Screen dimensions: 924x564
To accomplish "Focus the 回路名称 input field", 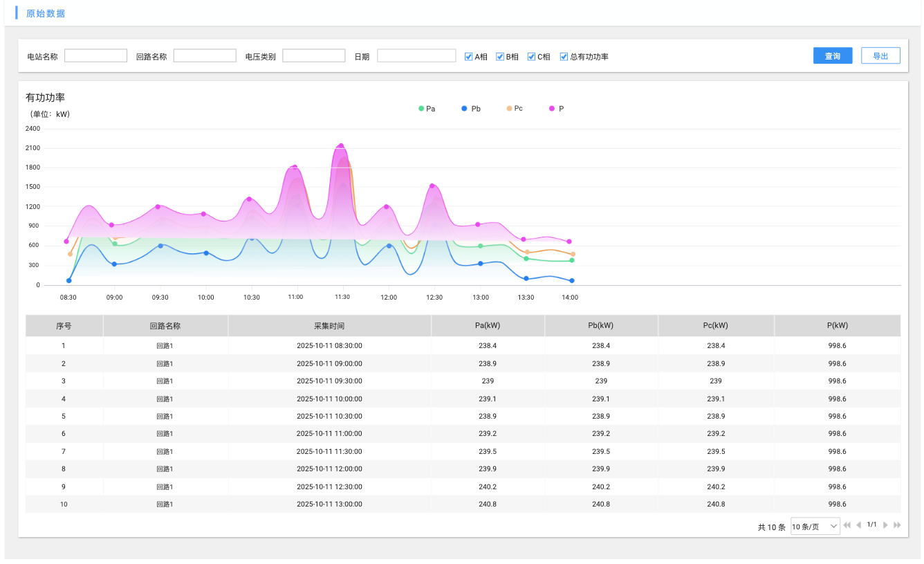I will (205, 56).
